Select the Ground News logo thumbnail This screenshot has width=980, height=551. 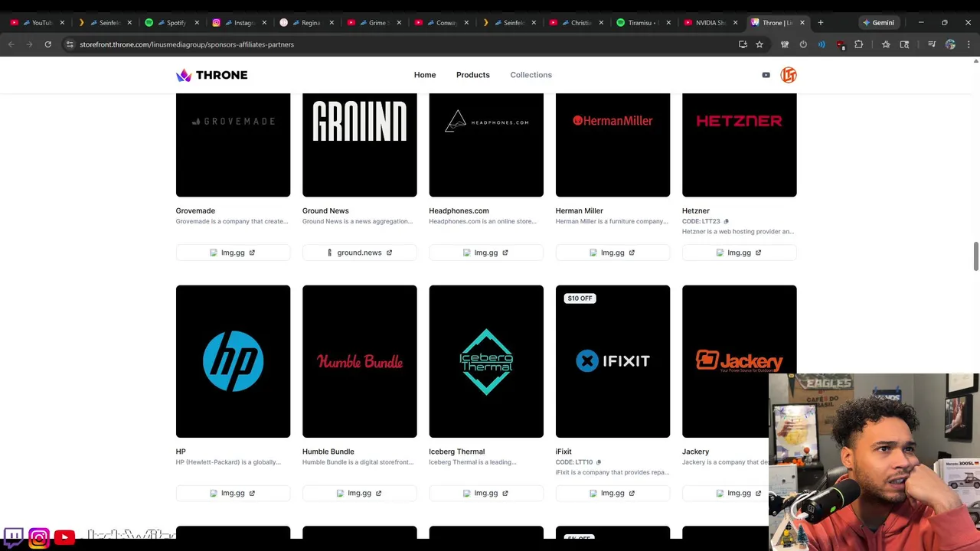click(359, 145)
